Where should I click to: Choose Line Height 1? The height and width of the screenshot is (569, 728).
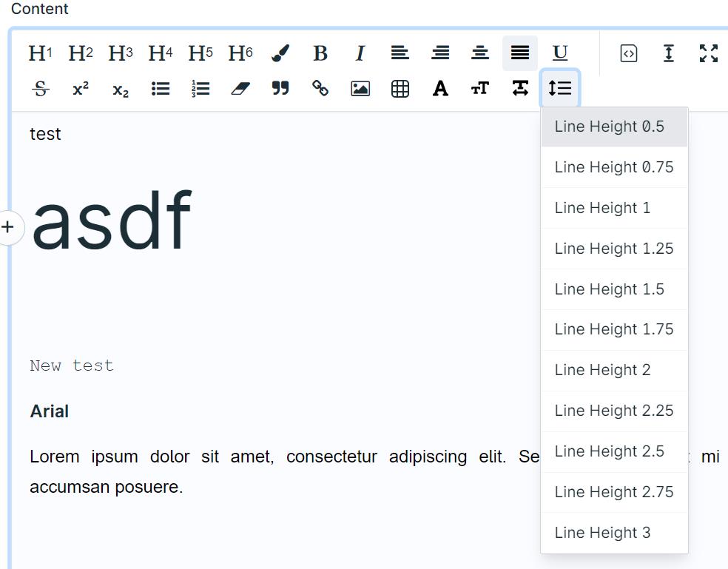point(614,208)
